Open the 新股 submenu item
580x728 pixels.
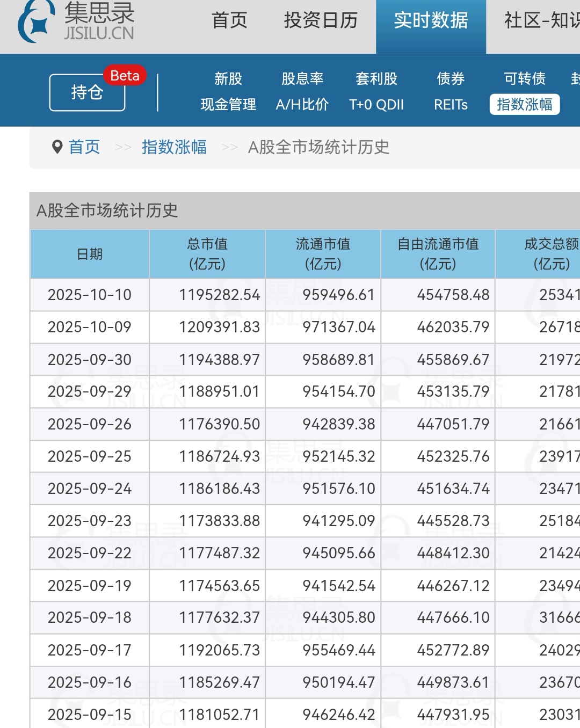pyautogui.click(x=228, y=79)
